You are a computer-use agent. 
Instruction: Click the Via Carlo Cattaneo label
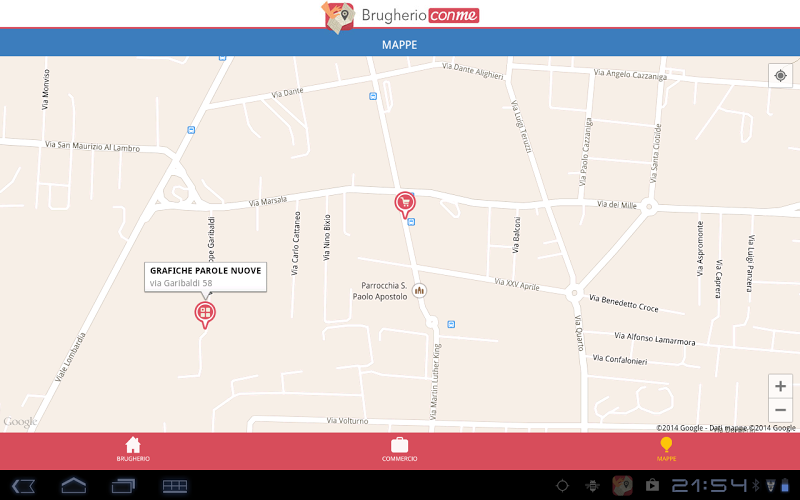pos(295,244)
